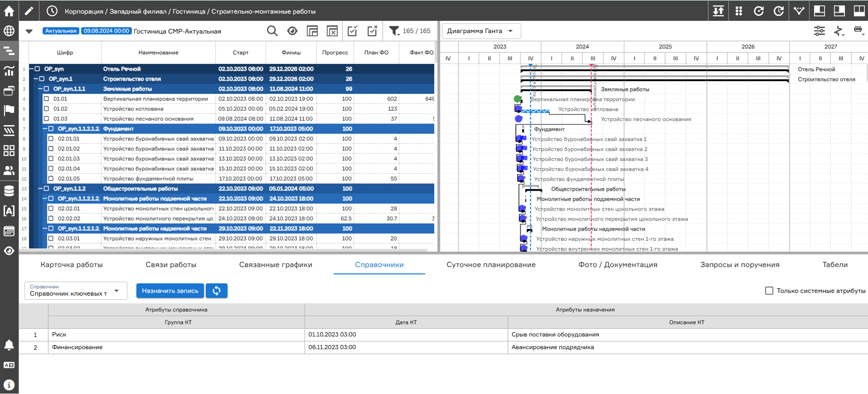This screenshot has height=394, width=868.
Task: Click the globe icon in sidebar
Action: (x=9, y=31)
